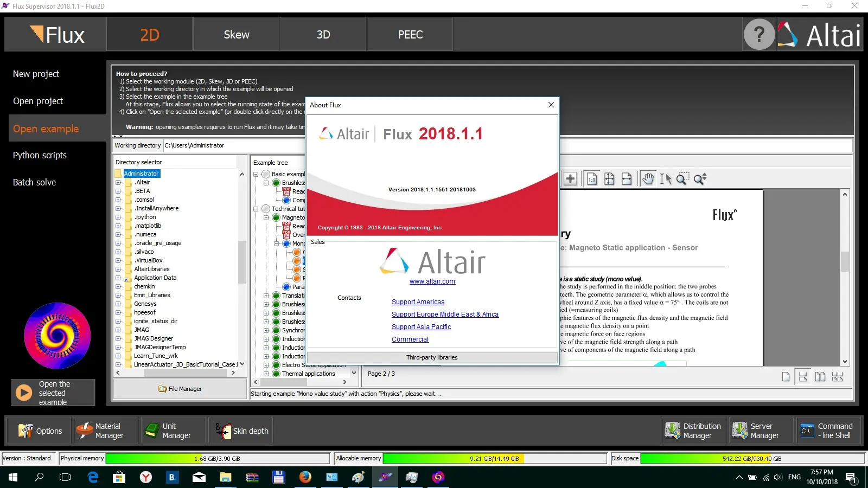Viewport: 868px width, 488px height.
Task: Collapse the Technical tutorials tree node
Action: 256,209
